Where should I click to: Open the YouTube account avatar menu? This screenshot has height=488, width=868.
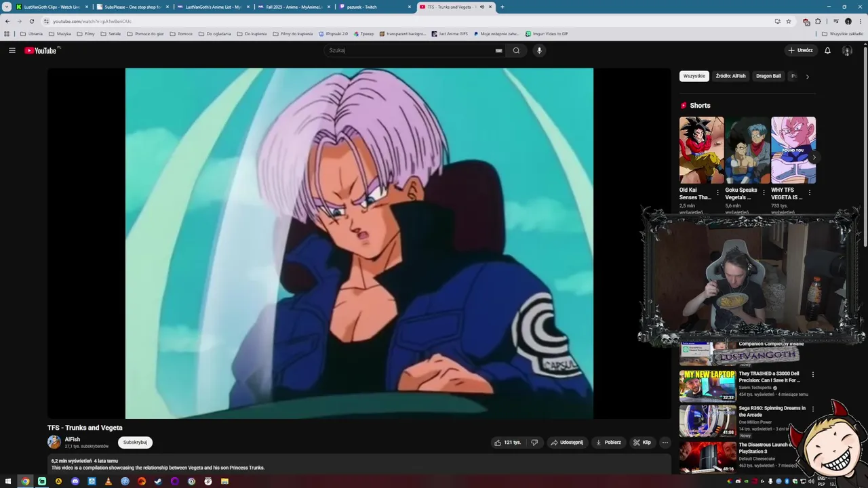pyautogui.click(x=847, y=50)
